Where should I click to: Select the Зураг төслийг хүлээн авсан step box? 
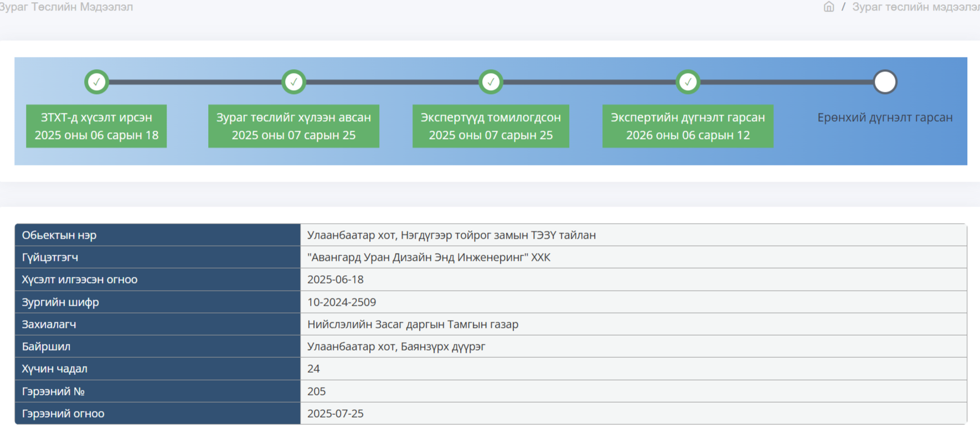[293, 126]
